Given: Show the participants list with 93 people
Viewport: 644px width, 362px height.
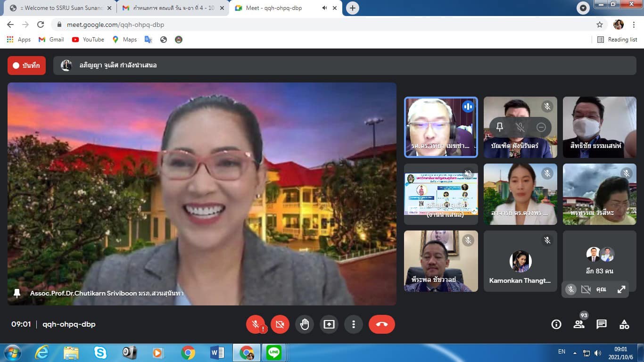Looking at the screenshot, I should click(579, 324).
